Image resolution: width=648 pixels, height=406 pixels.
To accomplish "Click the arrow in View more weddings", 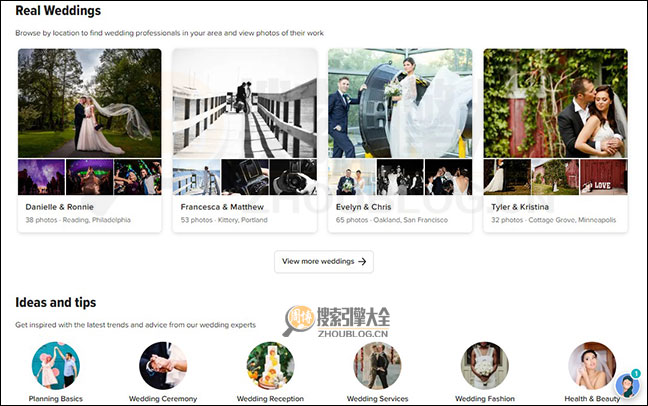I will click(362, 261).
